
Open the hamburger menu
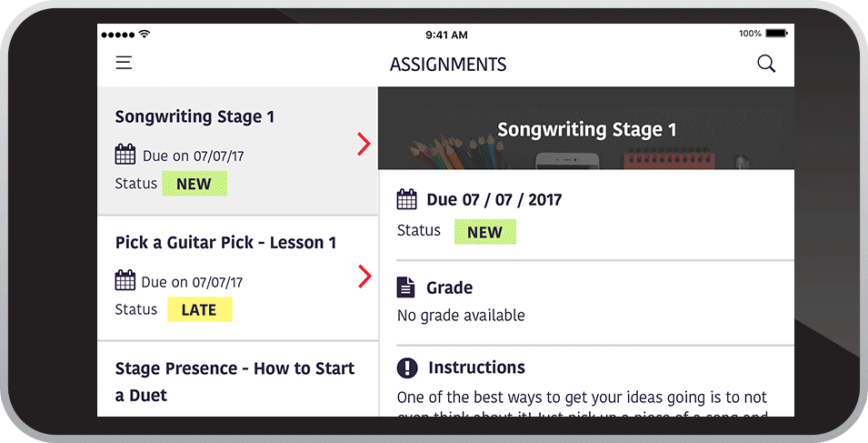[124, 63]
